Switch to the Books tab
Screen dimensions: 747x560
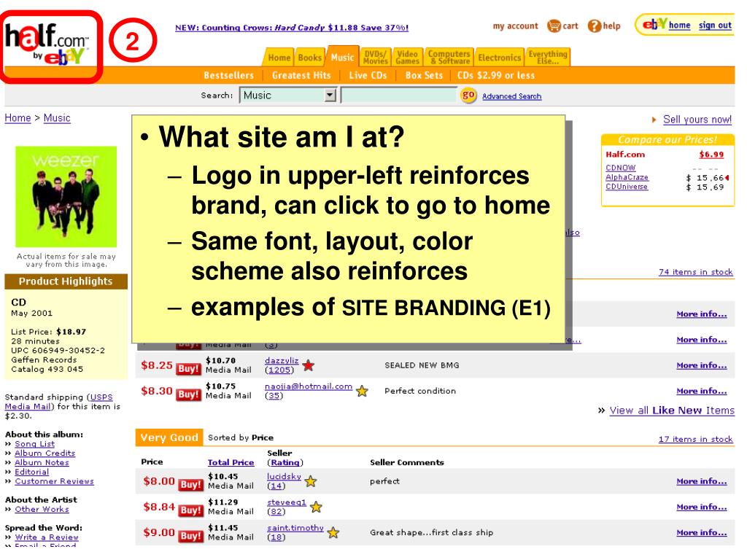(310, 58)
